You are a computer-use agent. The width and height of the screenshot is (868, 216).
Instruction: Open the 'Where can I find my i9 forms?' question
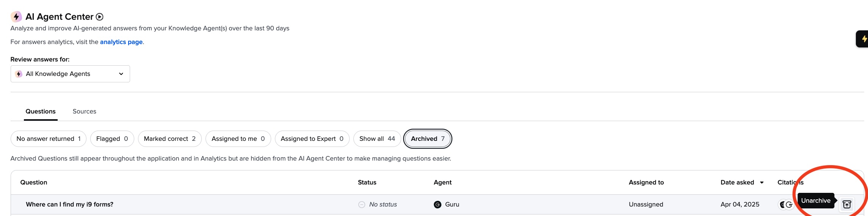69,204
